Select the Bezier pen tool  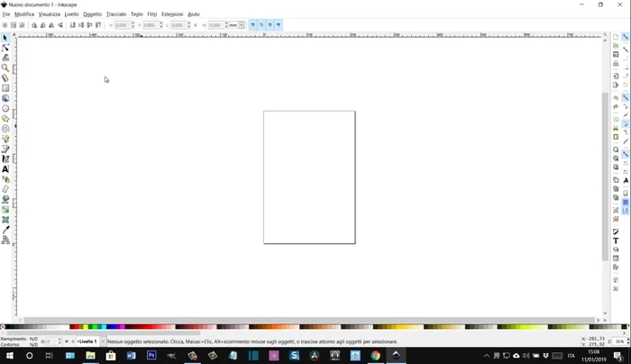tap(5, 149)
